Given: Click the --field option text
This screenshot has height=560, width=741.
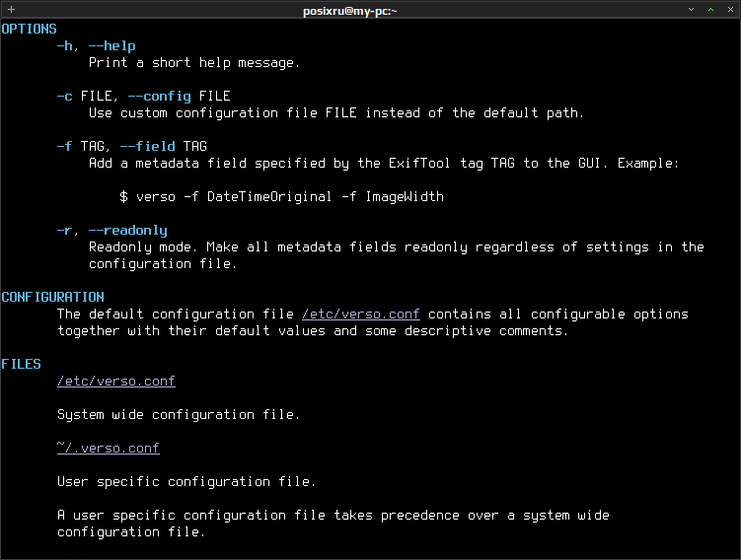Looking at the screenshot, I should [x=147, y=146].
